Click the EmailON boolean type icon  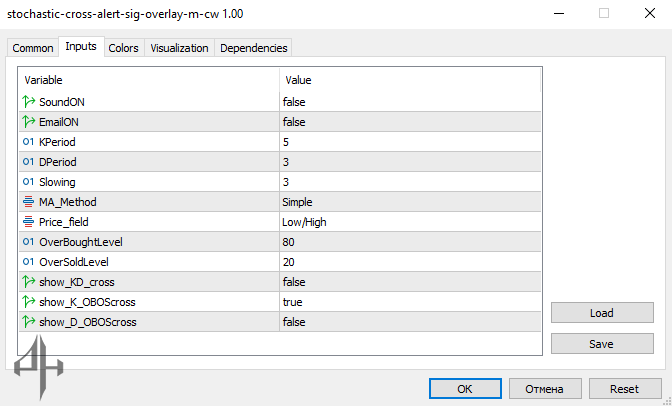point(28,122)
